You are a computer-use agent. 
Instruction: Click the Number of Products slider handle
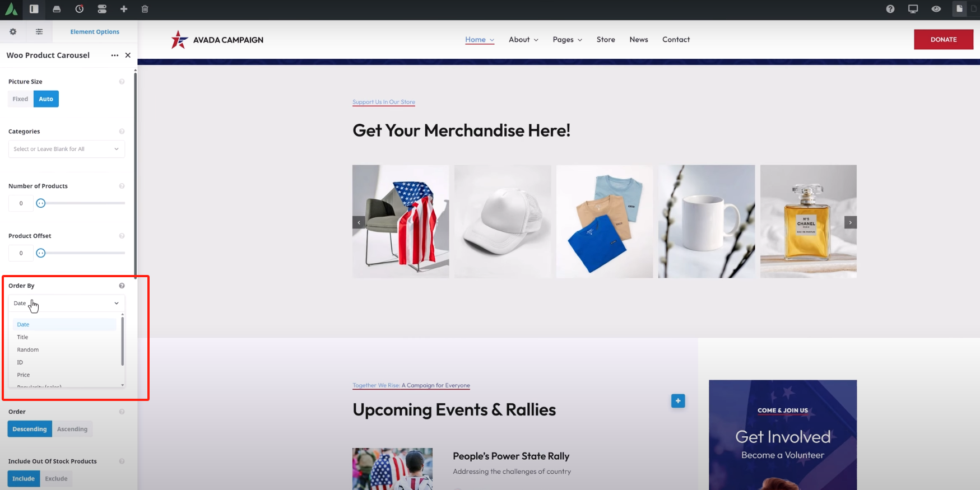tap(41, 203)
